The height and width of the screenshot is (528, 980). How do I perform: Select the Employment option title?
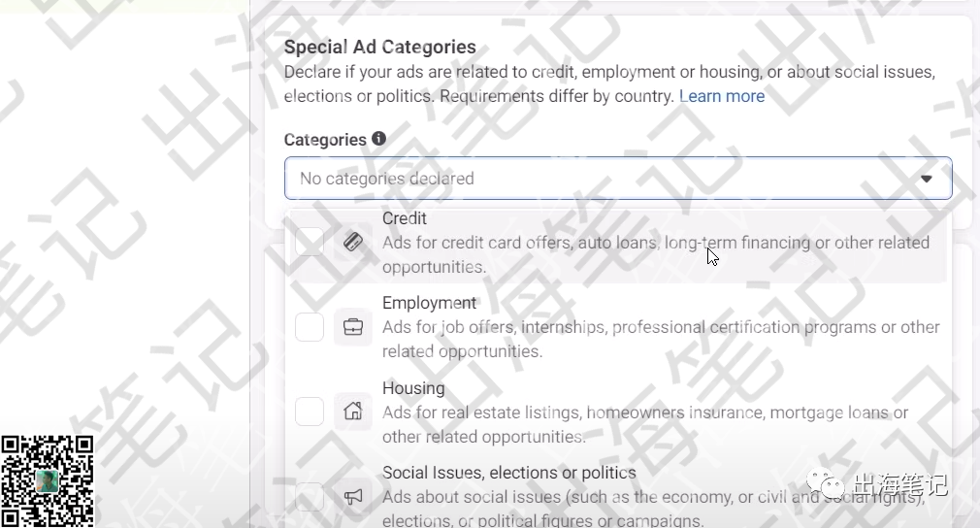[x=430, y=303]
